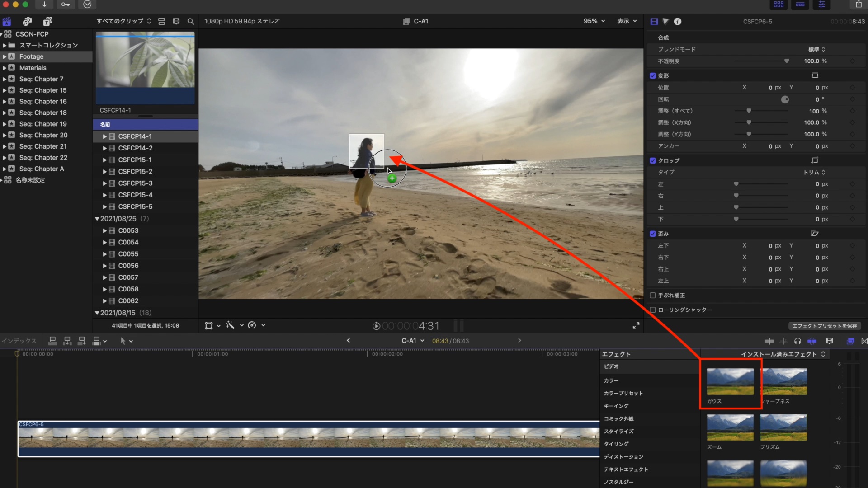The width and height of the screenshot is (868, 488).
Task: Open the photos and audio sidebar icon
Action: (x=27, y=21)
